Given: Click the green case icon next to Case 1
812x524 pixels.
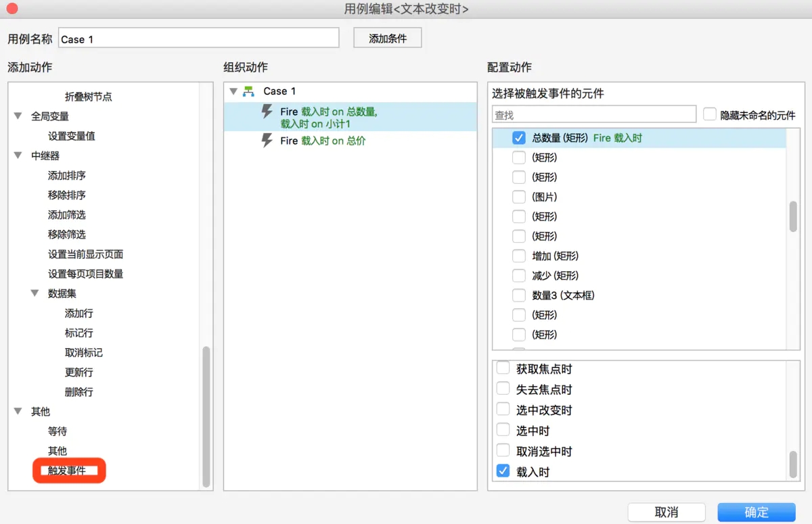Looking at the screenshot, I should coord(249,91).
